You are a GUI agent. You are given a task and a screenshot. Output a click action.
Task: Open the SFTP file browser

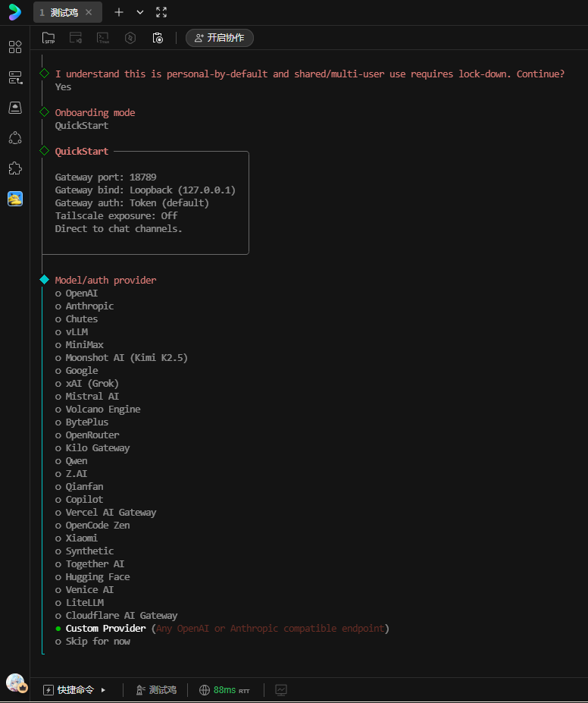pos(48,37)
